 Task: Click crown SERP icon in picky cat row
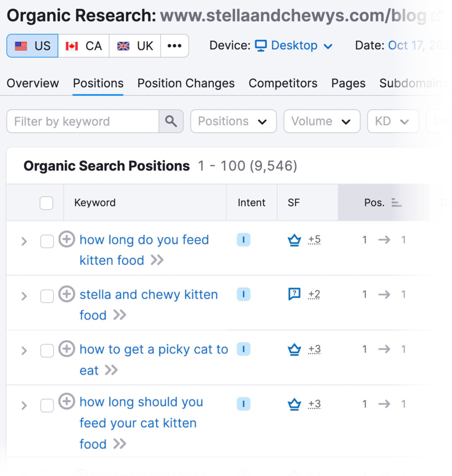[294, 349]
